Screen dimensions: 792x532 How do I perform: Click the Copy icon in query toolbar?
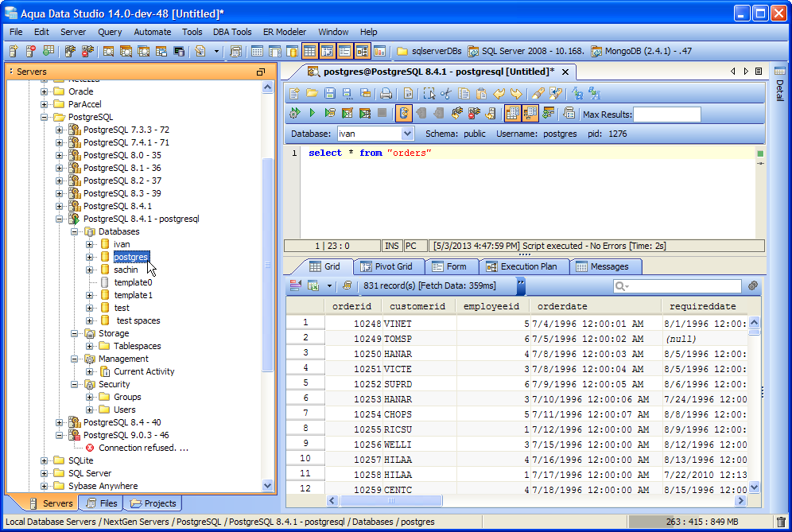tap(464, 94)
